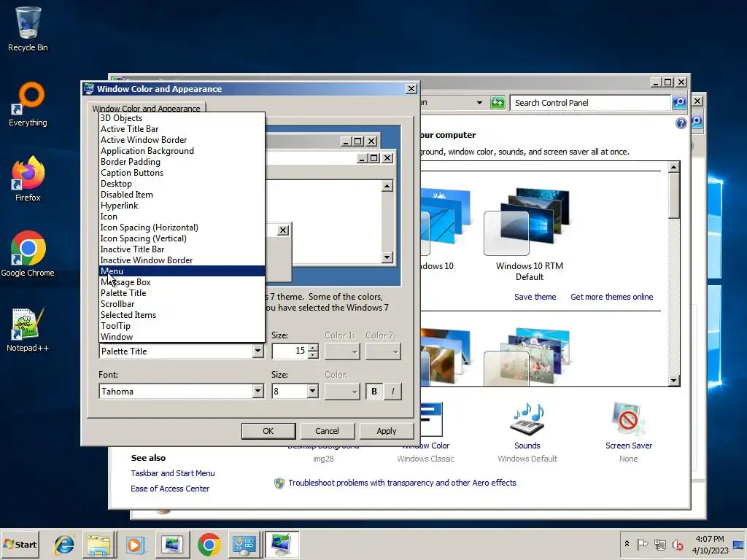This screenshot has height=560, width=747.
Task: Select ToolTip from the item list
Action: [x=182, y=326]
